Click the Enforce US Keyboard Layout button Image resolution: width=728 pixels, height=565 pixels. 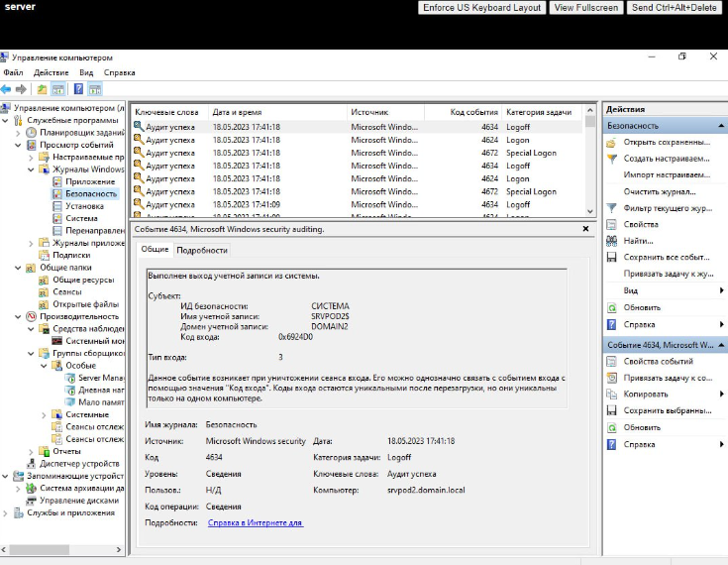tap(481, 8)
